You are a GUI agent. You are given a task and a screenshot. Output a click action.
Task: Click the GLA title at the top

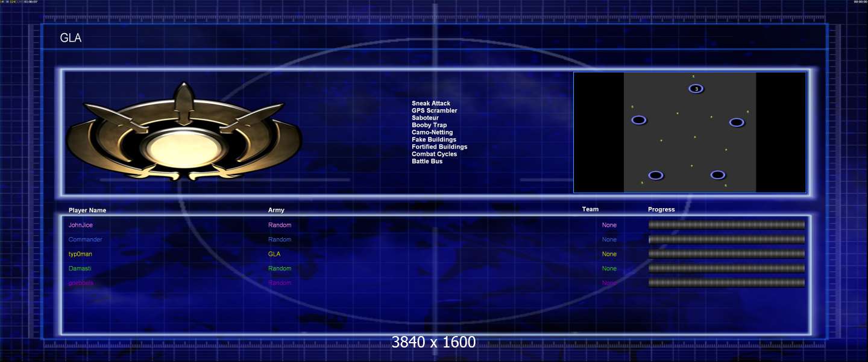pos(71,38)
